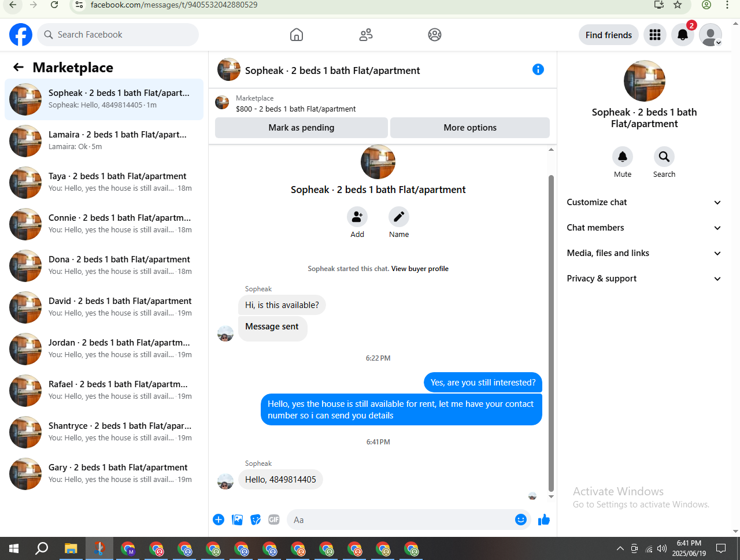Mute the Sopheak conversation
740x560 pixels.
pyautogui.click(x=623, y=157)
